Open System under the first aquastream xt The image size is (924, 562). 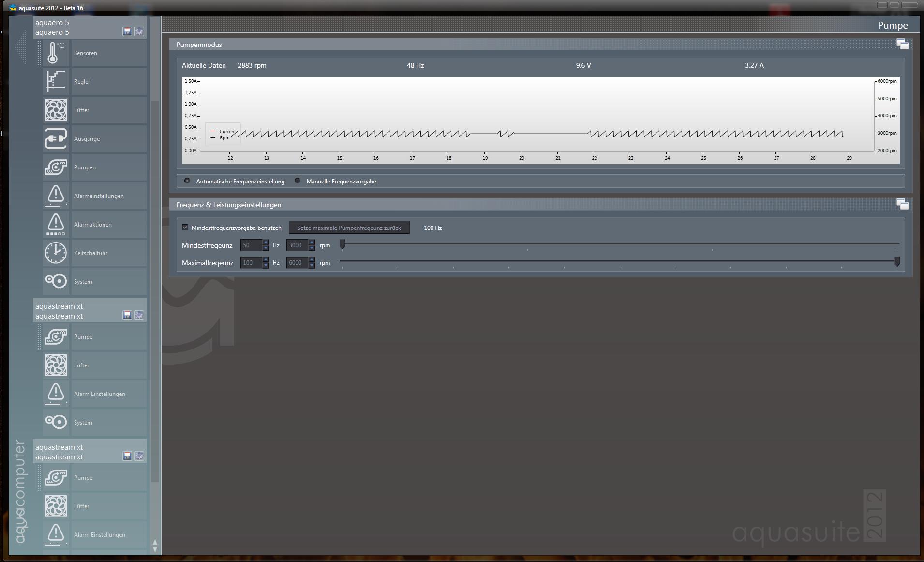coord(94,423)
